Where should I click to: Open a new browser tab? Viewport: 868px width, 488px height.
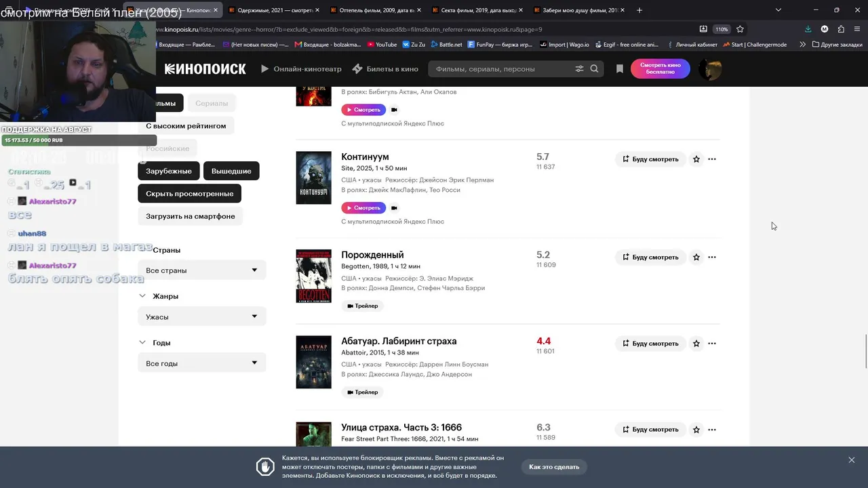click(639, 10)
